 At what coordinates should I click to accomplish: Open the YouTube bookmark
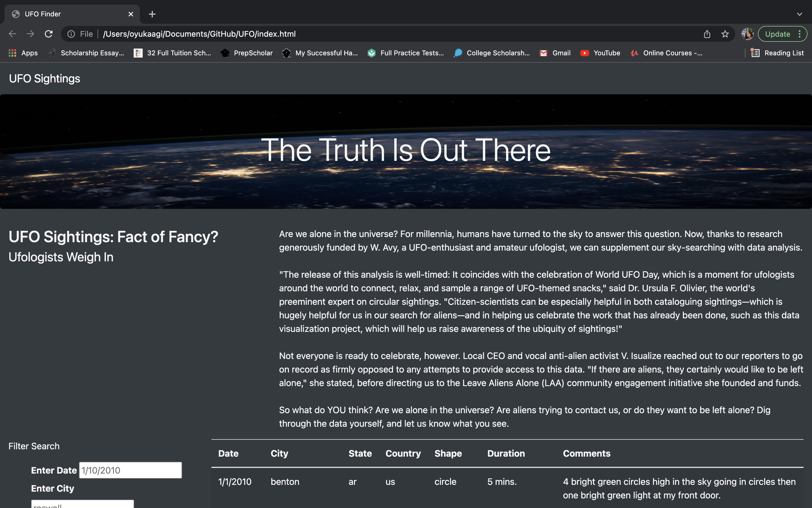click(600, 53)
